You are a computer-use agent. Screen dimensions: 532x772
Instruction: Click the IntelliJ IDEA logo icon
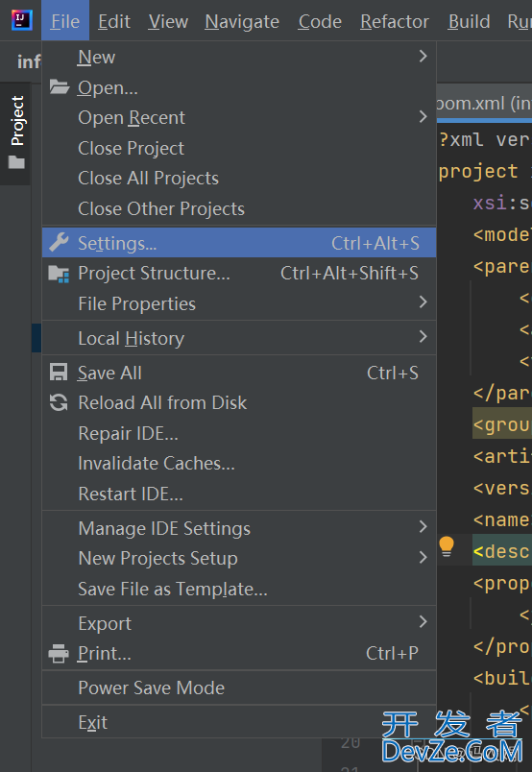point(22,20)
